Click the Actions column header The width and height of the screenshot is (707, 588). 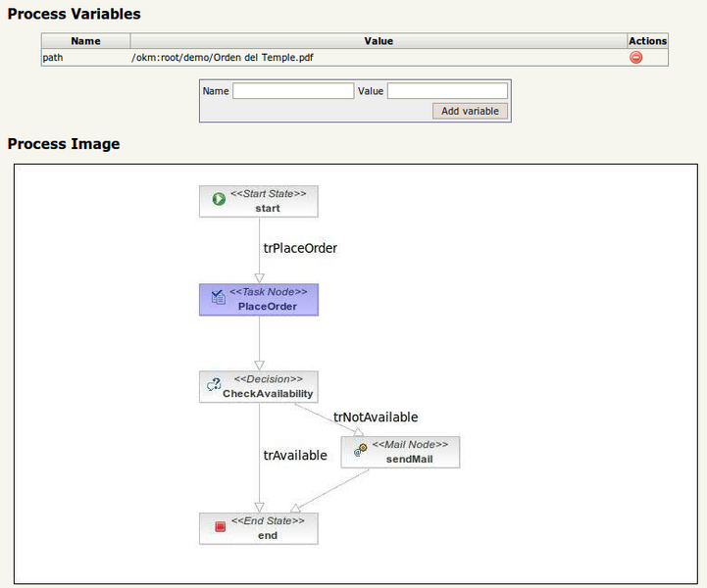coord(647,41)
